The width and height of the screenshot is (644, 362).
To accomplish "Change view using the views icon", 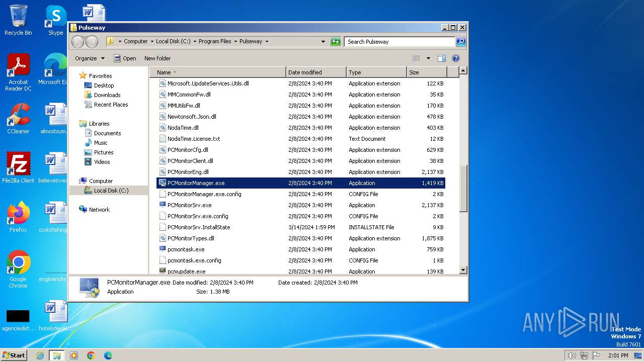I will tap(416, 58).
